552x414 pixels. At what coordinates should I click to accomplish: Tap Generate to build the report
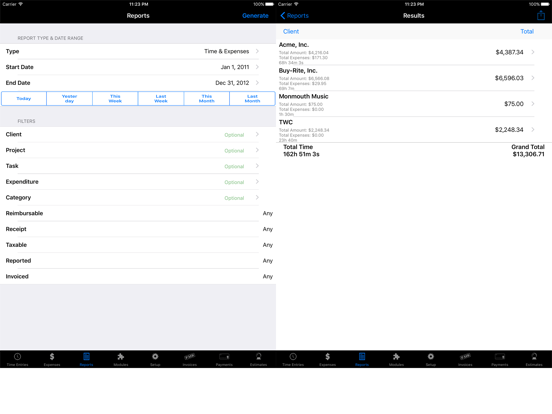pos(255,15)
